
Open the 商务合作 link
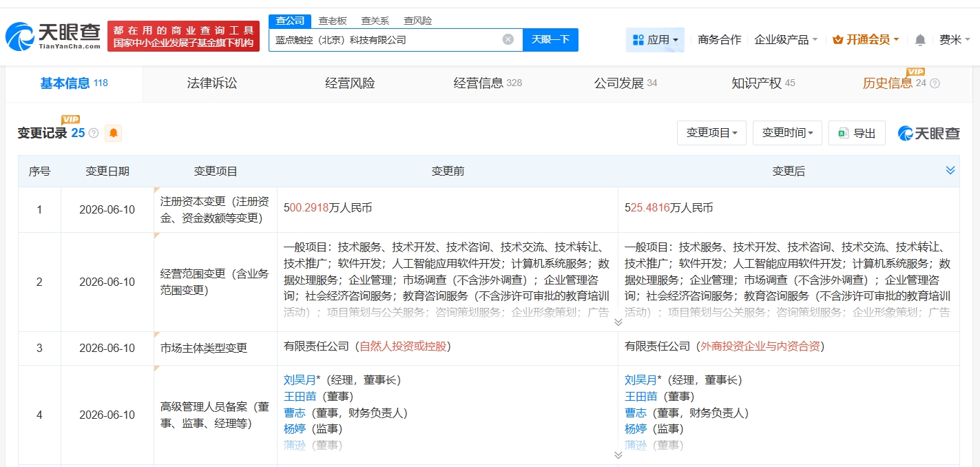(720, 40)
